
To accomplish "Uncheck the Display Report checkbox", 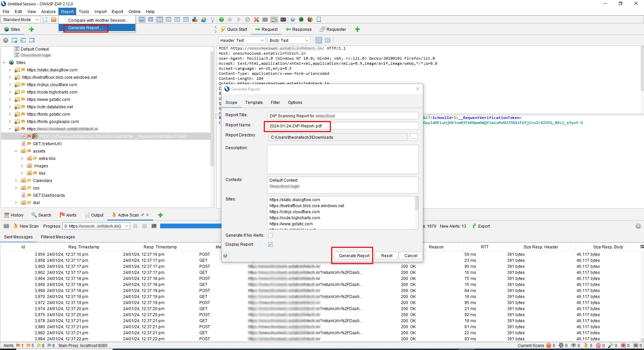I will tap(270, 244).
